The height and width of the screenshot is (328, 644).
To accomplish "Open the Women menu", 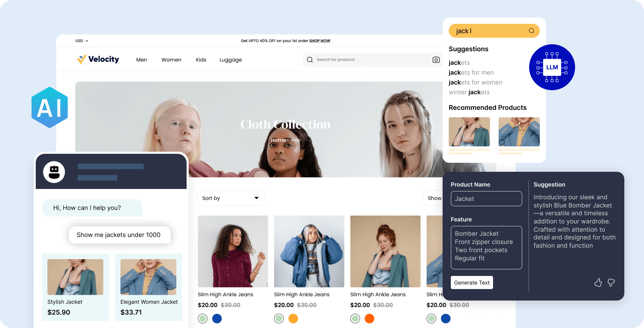I will click(171, 60).
